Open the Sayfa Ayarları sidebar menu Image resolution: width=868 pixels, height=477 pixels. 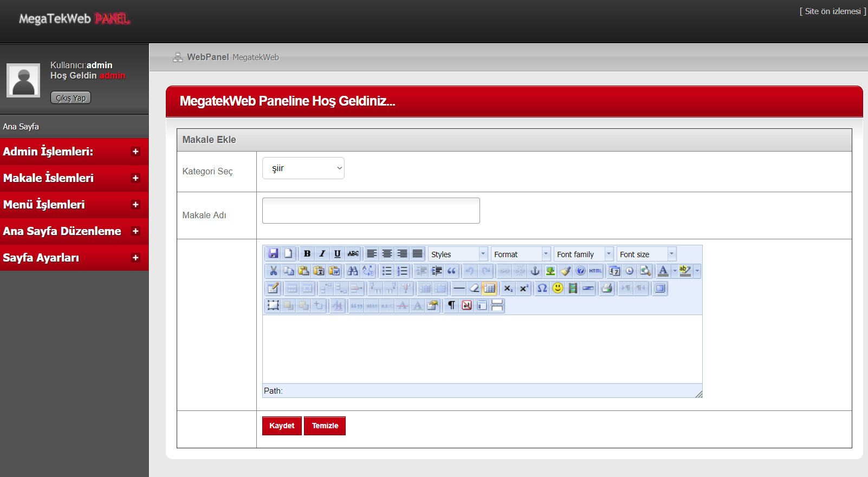[x=74, y=258]
